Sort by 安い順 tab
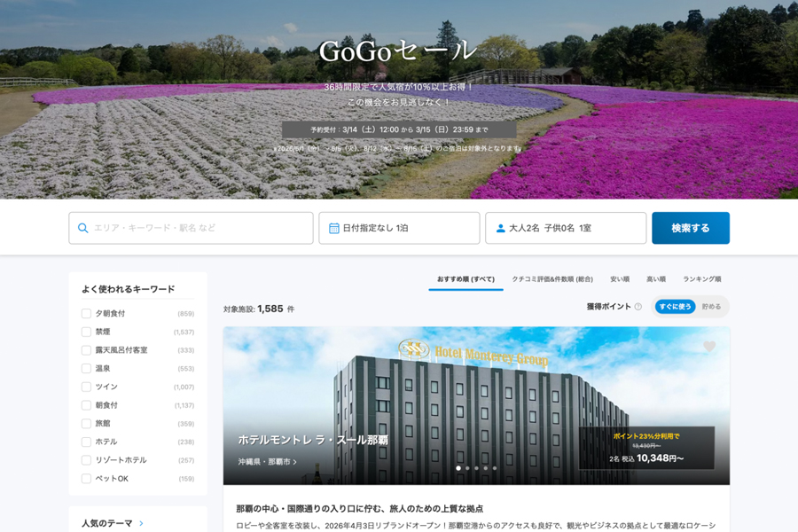Image resolution: width=798 pixels, height=532 pixels. [x=620, y=279]
